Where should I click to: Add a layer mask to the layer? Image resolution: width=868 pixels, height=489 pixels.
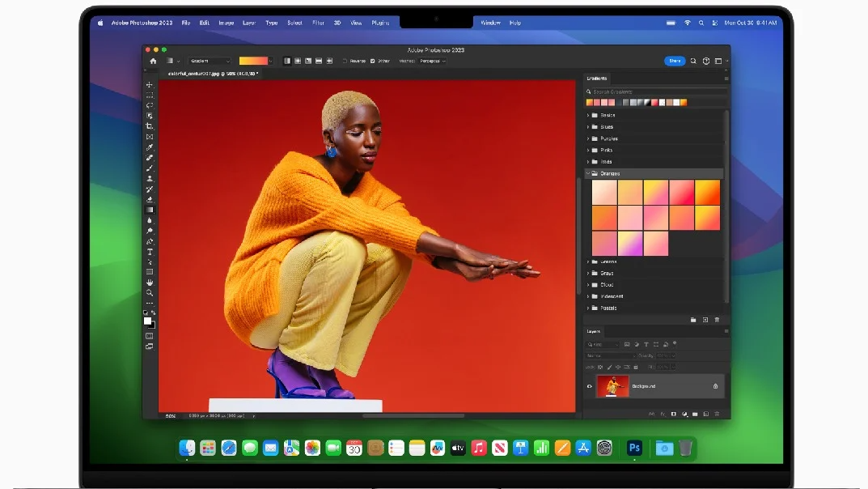(674, 414)
